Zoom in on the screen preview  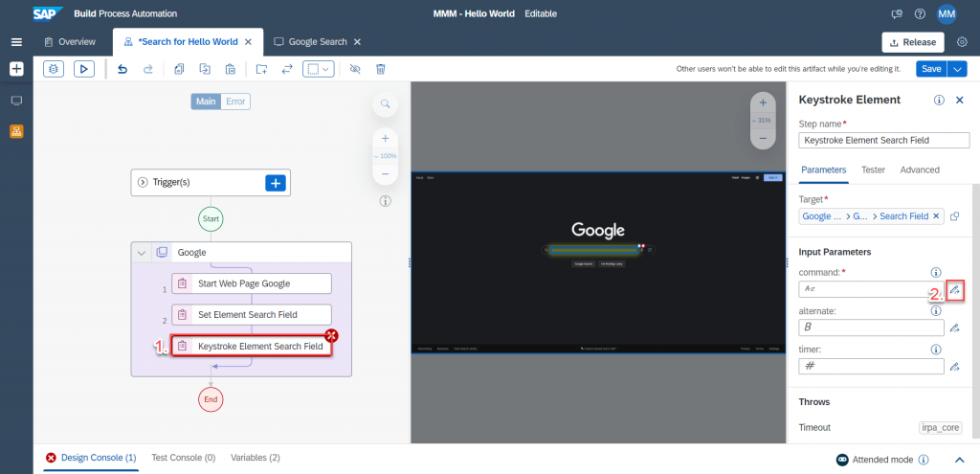[x=763, y=103]
